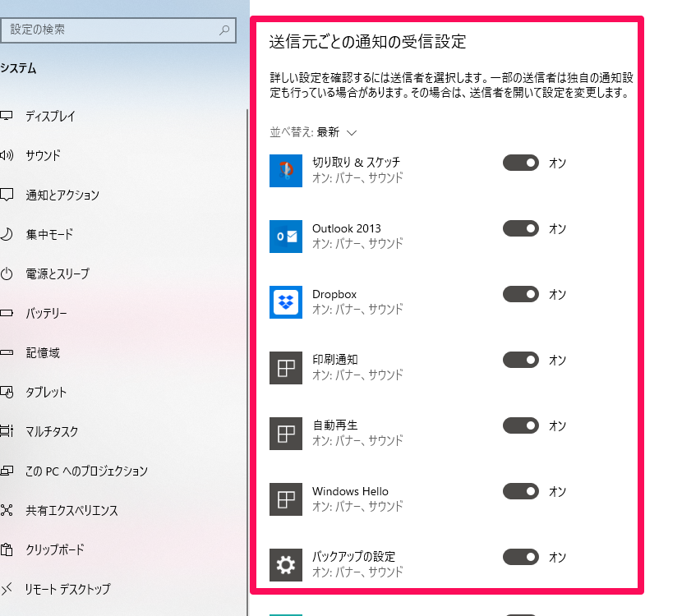Click the magnifier icon in settings search
Viewport: 682px width, 616px height.
[224, 30]
